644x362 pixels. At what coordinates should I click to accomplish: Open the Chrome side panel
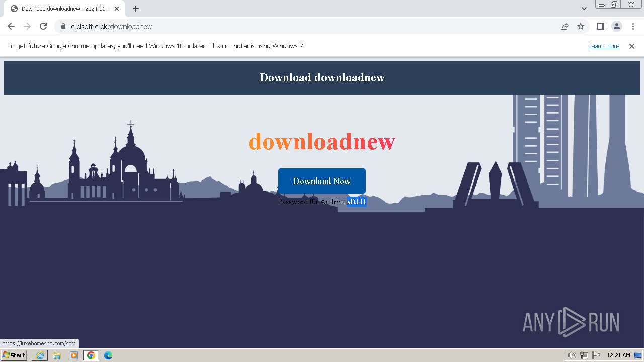tap(600, 26)
